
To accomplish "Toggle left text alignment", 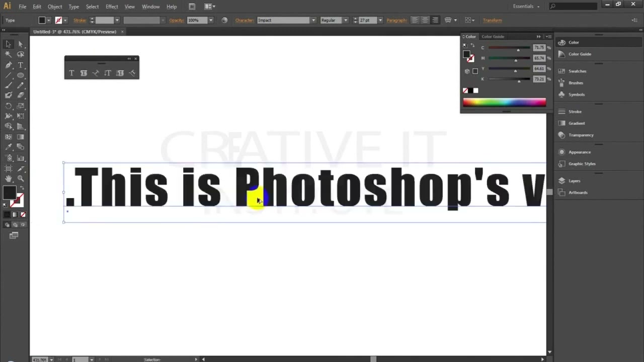I will tap(415, 20).
